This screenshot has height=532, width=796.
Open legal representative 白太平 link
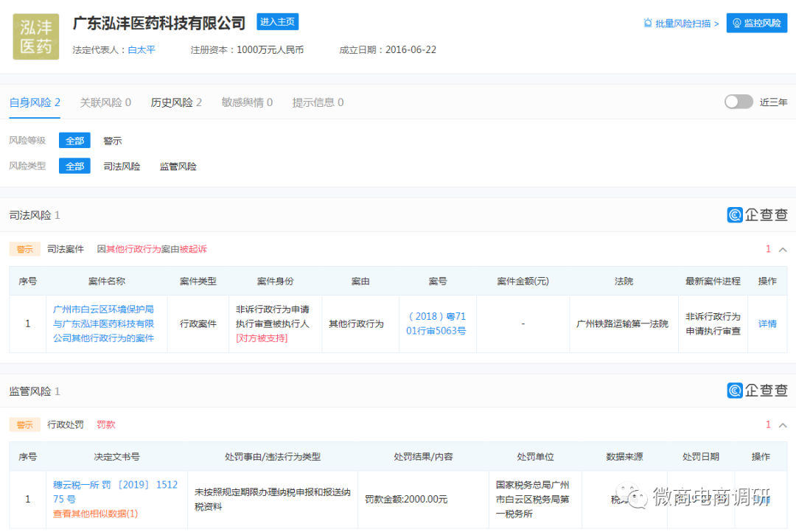click(142, 50)
